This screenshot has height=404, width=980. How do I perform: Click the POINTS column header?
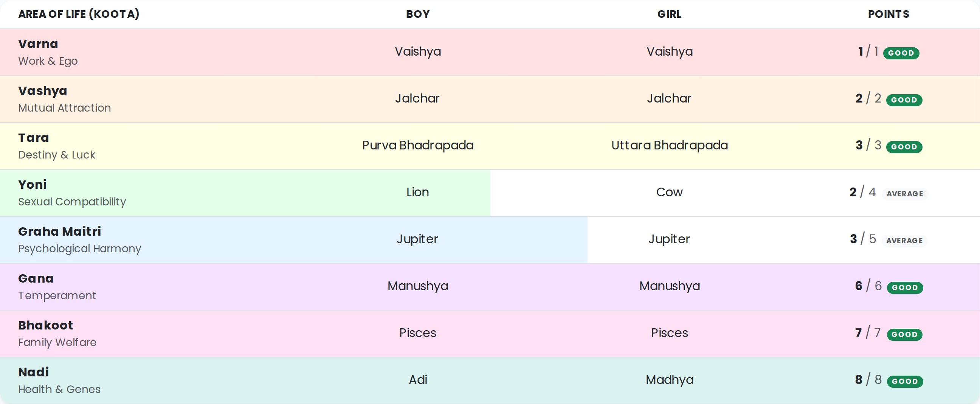[889, 14]
